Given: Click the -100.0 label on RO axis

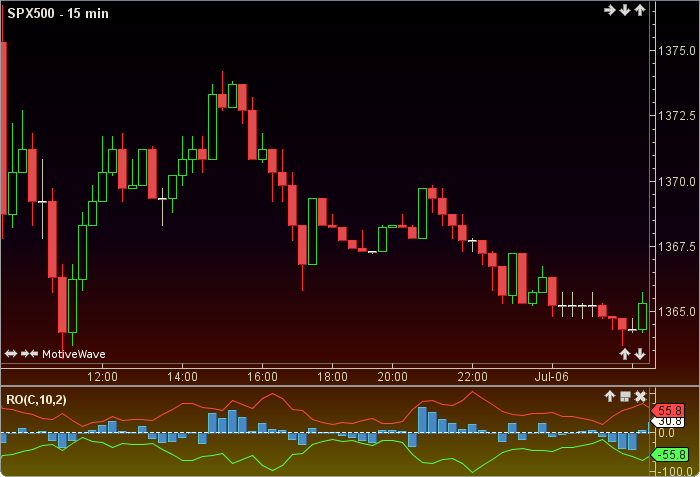Looking at the screenshot, I should coord(675,471).
